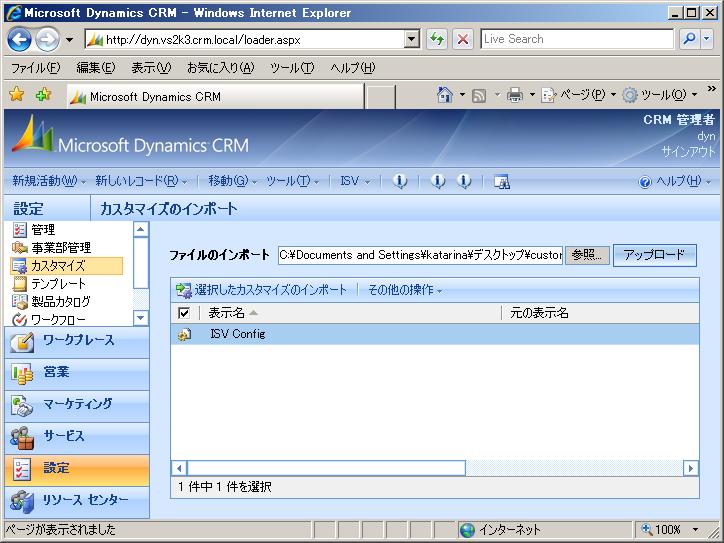Viewport: 724px width, 543px height.
Task: Go forward with the browser Forward arrow
Action: [x=48, y=40]
